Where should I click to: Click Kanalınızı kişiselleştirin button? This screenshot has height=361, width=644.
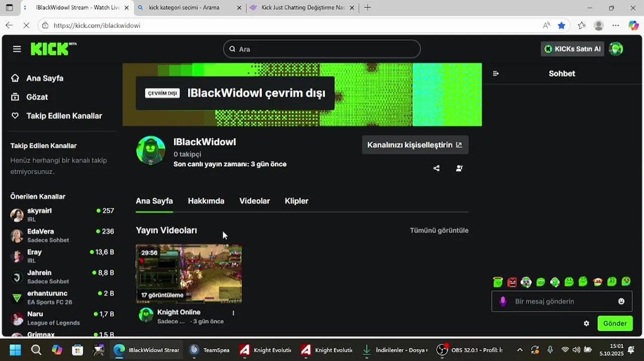coord(415,145)
